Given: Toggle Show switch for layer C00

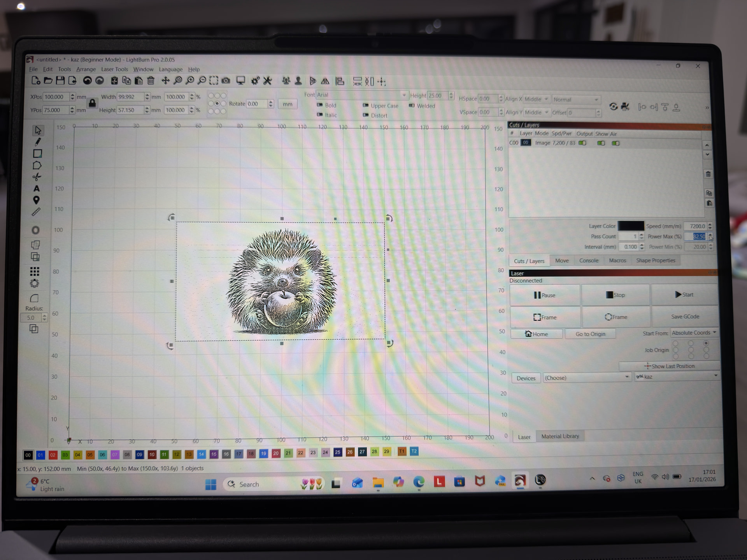Looking at the screenshot, I should point(601,143).
